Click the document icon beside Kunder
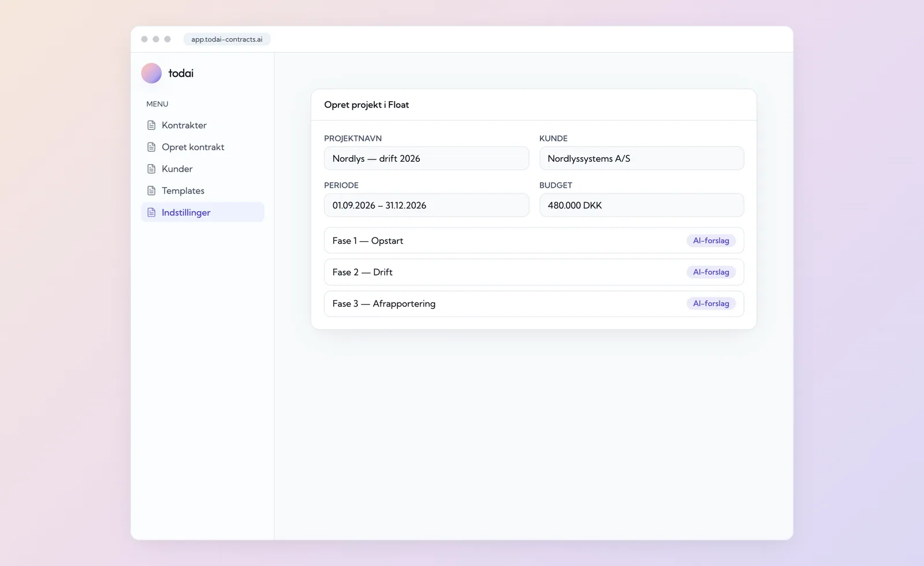The image size is (924, 566). click(151, 169)
